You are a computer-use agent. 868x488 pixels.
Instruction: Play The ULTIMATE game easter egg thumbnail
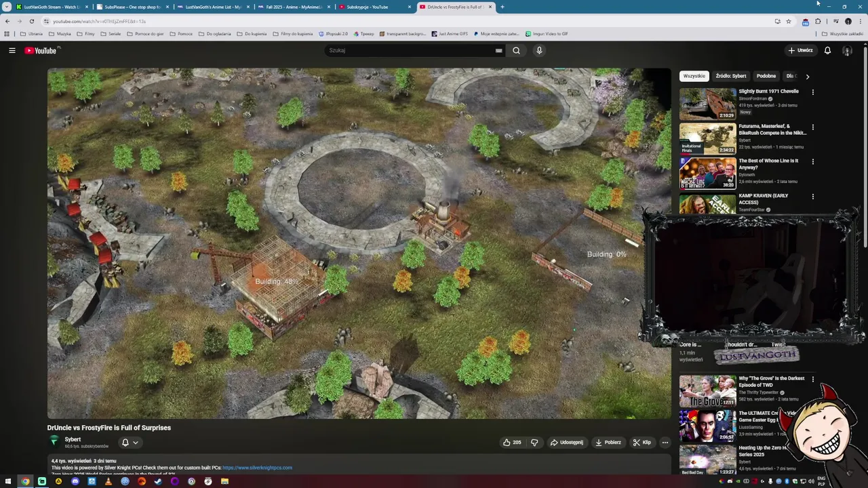[707, 425]
